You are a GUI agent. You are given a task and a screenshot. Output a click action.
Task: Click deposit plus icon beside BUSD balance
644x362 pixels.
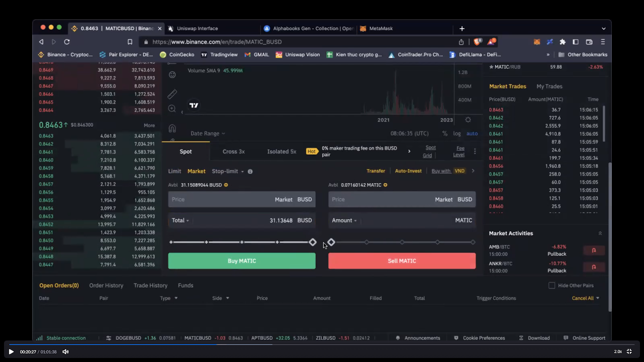click(226, 185)
